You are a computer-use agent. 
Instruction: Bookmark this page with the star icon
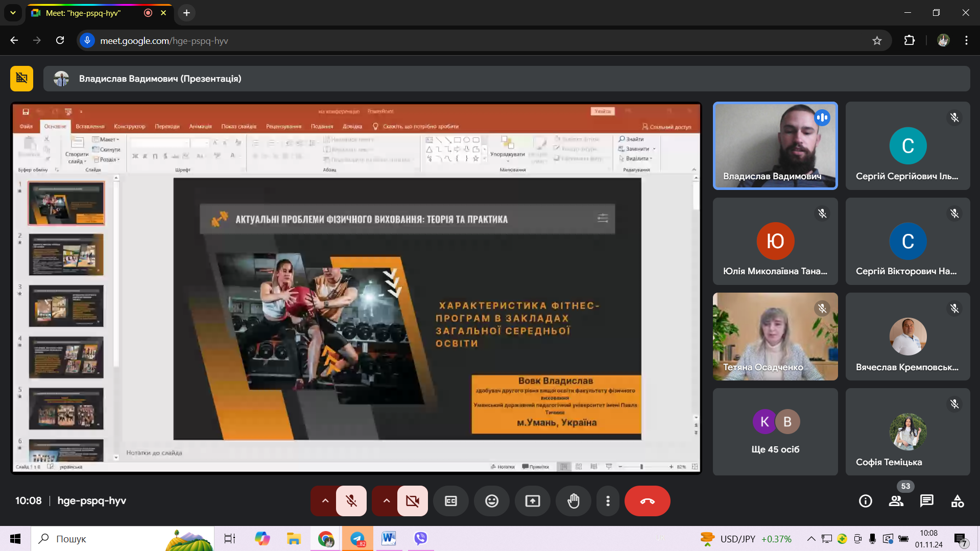(877, 40)
